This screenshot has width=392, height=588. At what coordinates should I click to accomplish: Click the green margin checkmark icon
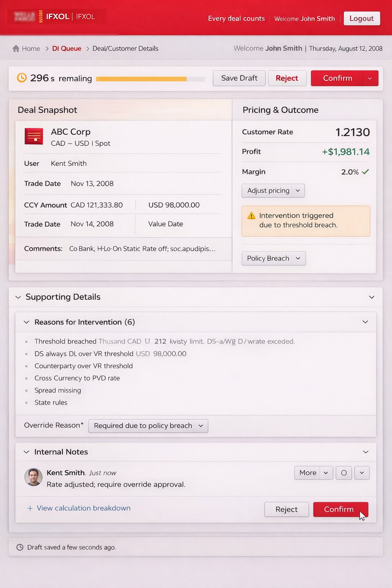coord(366,172)
